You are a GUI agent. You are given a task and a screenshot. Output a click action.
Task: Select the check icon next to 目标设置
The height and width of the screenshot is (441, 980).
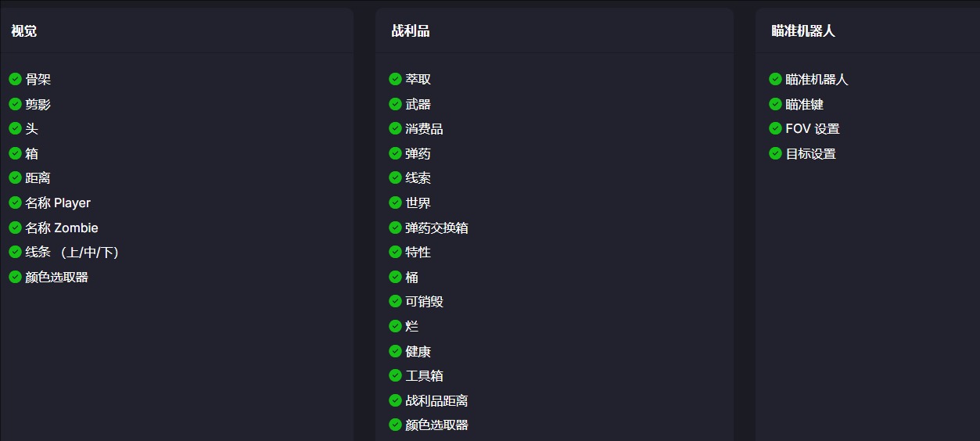[775, 153]
